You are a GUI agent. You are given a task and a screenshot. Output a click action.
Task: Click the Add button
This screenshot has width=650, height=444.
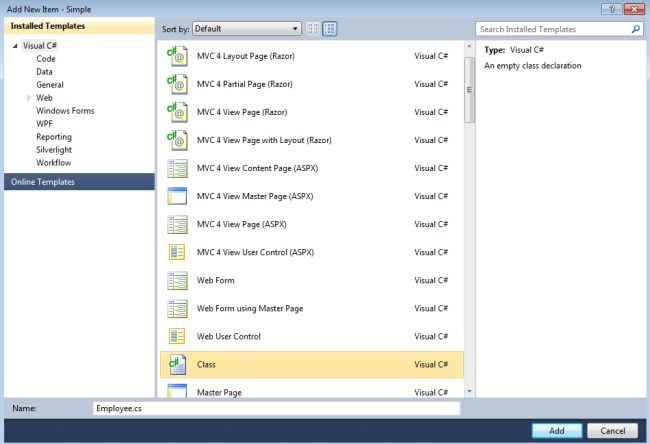(x=557, y=431)
